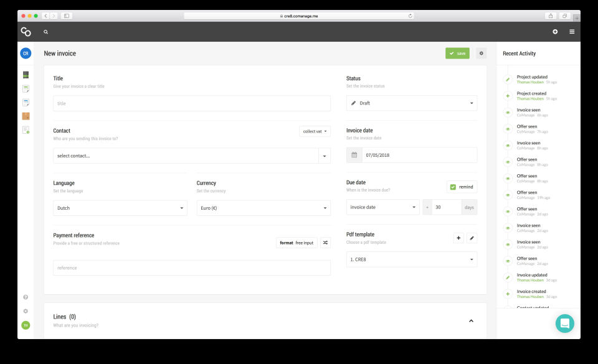
Task: Toggle the remind checkbox
Action: (x=453, y=187)
